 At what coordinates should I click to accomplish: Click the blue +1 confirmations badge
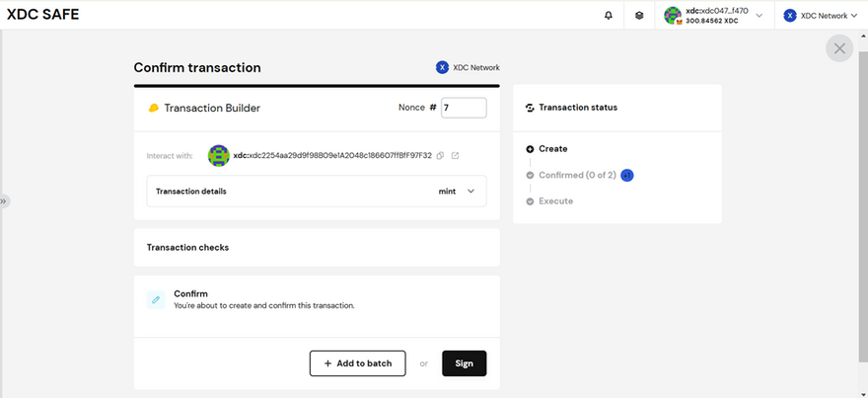pyautogui.click(x=626, y=175)
